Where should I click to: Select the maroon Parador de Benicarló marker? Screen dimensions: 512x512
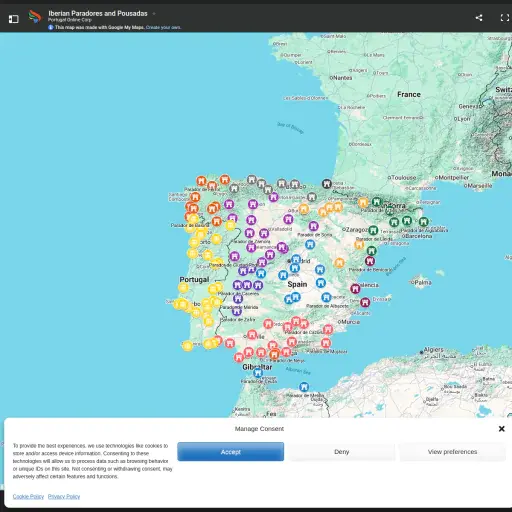tap(370, 261)
